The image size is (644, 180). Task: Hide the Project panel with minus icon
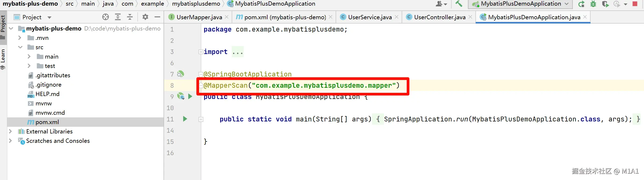coord(157,17)
